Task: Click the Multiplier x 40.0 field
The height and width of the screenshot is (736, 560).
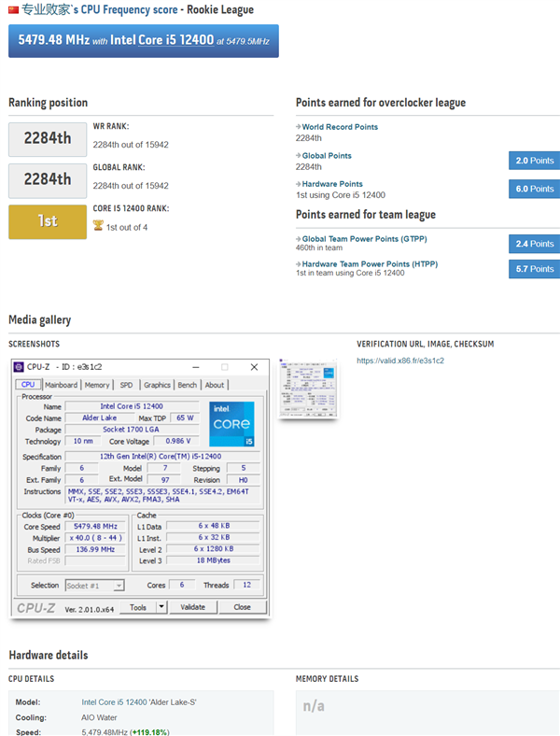Action: [x=95, y=538]
